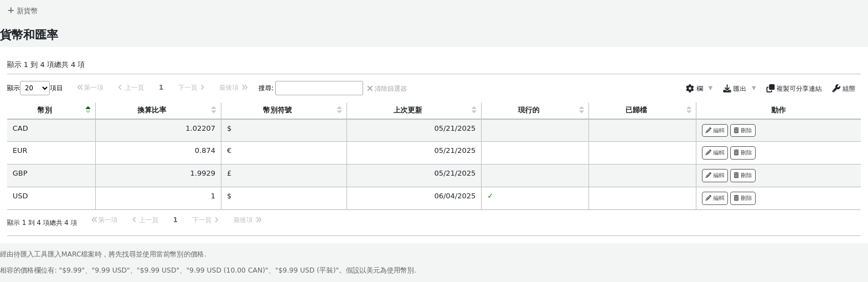Edit the GBP currency row
This screenshot has height=282, width=868.
(715, 175)
